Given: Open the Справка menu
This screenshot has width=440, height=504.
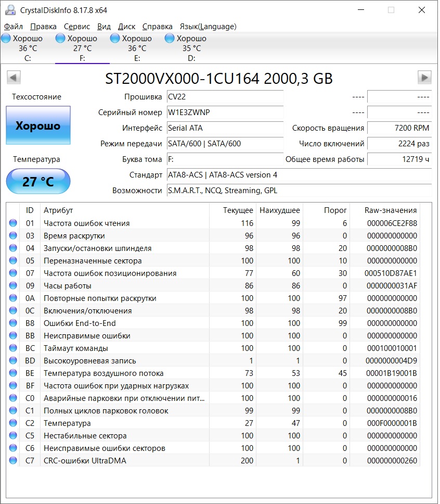Looking at the screenshot, I should pyautogui.click(x=158, y=27).
